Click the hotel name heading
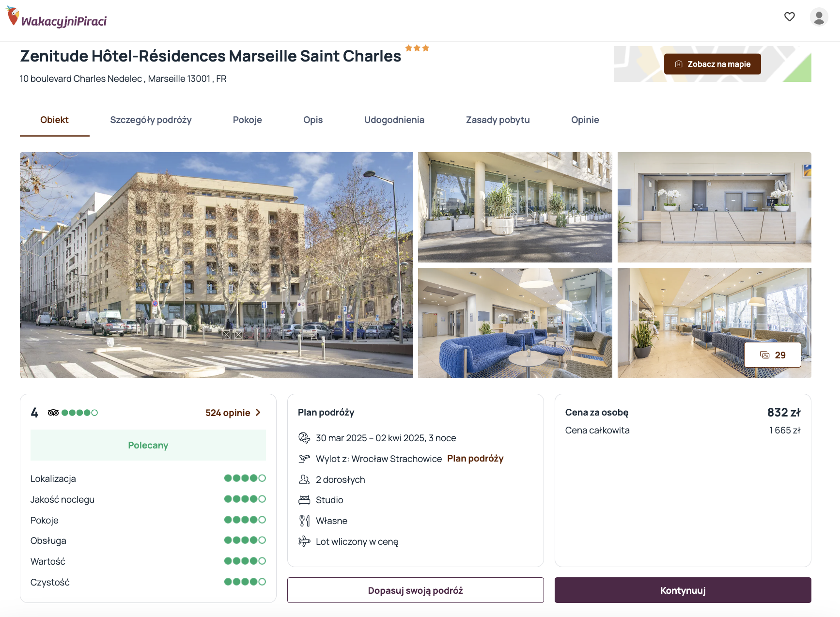The height and width of the screenshot is (617, 840). click(x=211, y=56)
